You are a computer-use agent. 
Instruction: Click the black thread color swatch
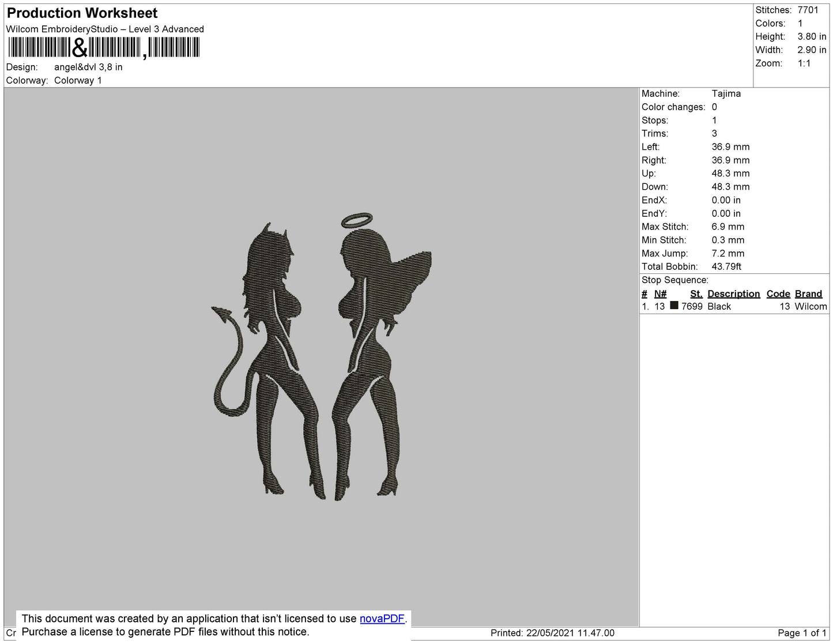click(674, 306)
